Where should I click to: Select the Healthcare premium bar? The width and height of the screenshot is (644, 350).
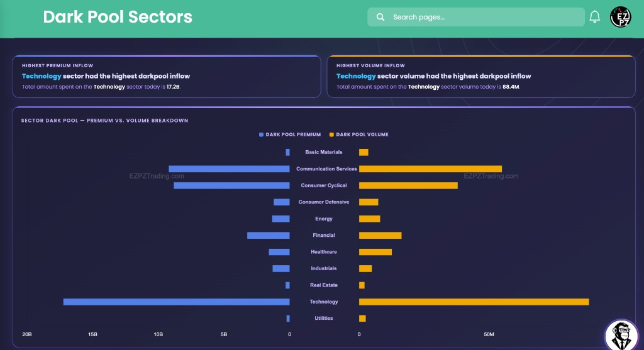pyautogui.click(x=279, y=252)
